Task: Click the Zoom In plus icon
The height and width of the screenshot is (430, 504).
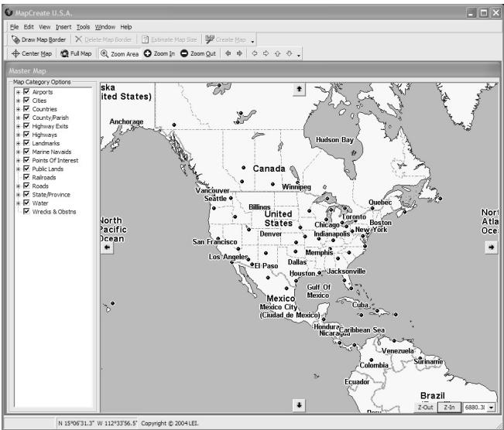Action: (148, 53)
